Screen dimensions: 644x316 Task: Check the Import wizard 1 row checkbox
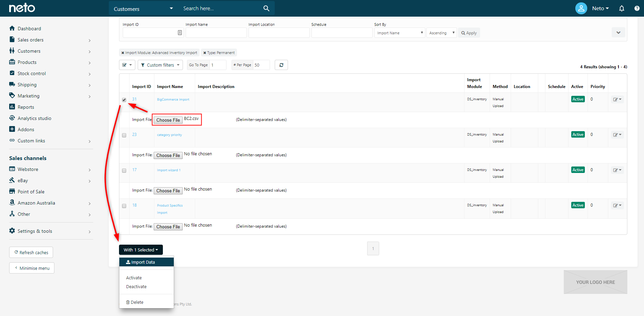[124, 171]
